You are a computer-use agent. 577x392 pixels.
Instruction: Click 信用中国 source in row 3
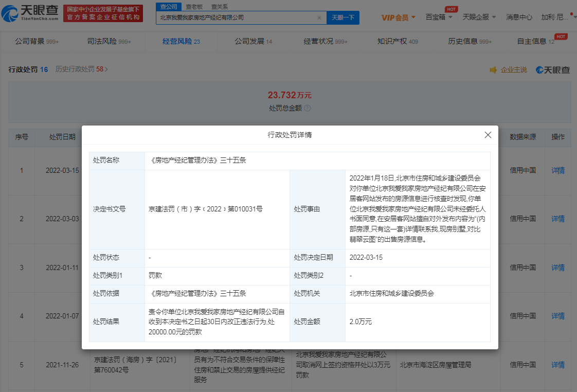522,268
